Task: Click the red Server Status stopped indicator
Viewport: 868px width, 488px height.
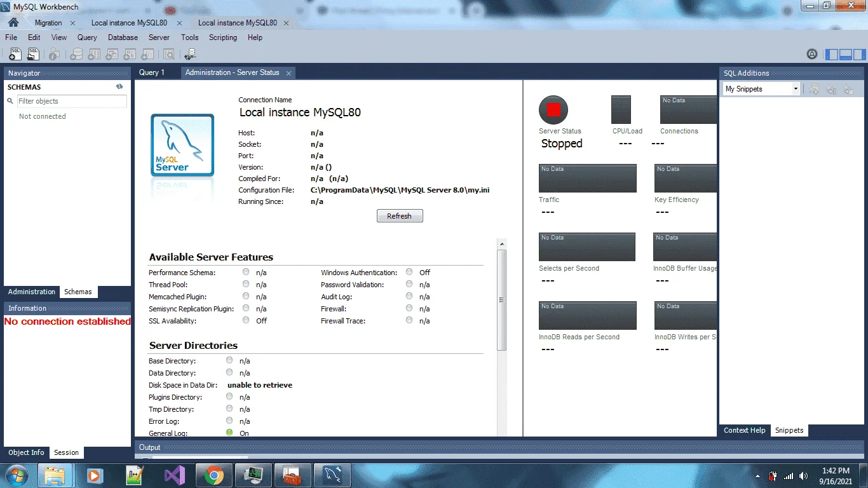Action: 553,110
